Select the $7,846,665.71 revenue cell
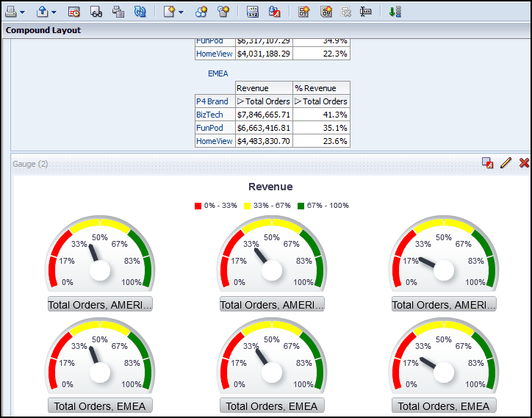Image resolution: width=532 pixels, height=418 pixels. point(264,115)
